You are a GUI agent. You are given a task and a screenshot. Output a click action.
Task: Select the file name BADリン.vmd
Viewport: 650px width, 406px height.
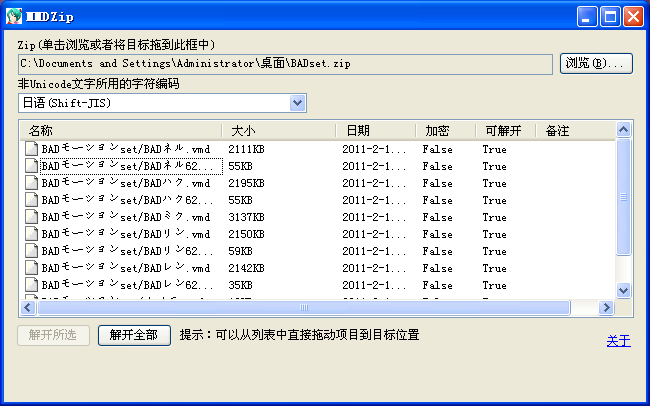pos(126,234)
